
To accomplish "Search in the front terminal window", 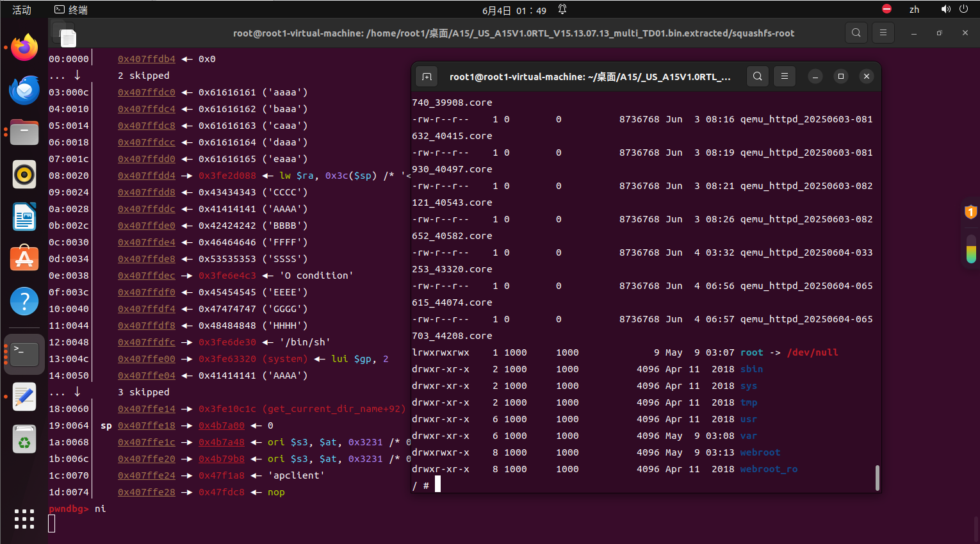I will point(757,76).
